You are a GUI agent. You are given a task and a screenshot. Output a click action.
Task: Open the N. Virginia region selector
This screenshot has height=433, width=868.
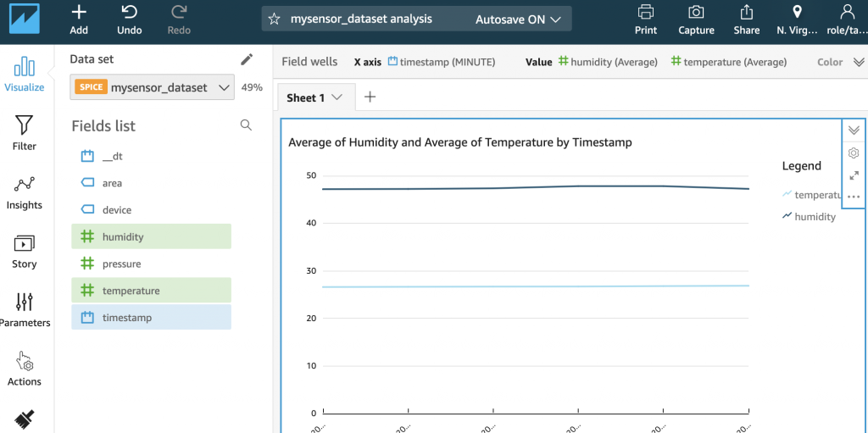coord(797,19)
